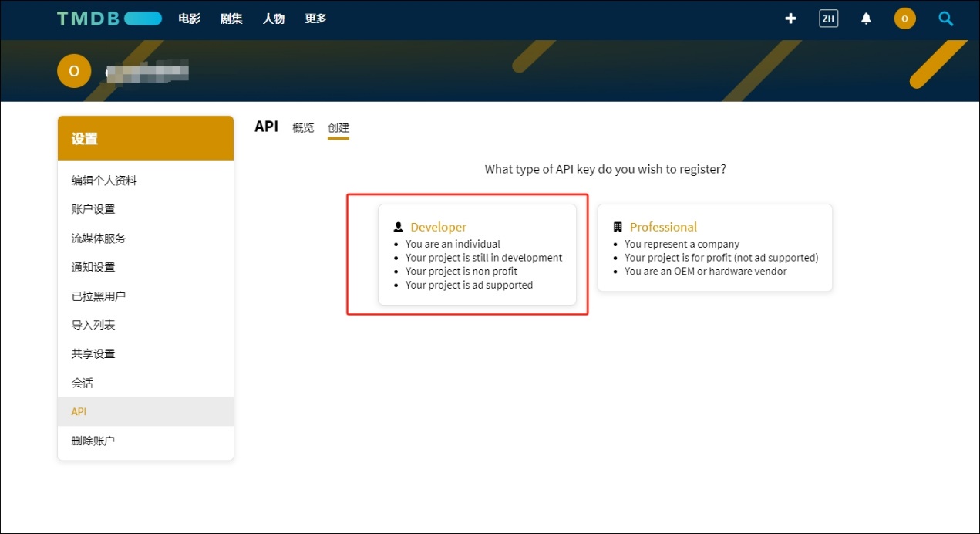Select 通知设置 in the sidebar

pos(93,267)
